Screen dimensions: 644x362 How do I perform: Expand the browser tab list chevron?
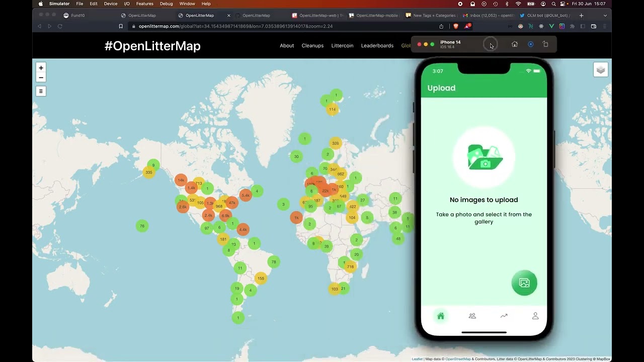coord(605,16)
